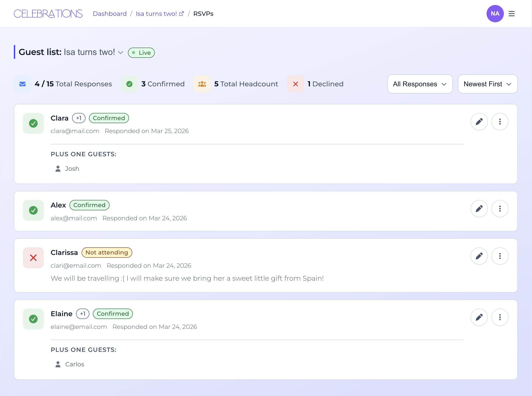Click the external link icon next to Isa turns two!

pyautogui.click(x=182, y=13)
